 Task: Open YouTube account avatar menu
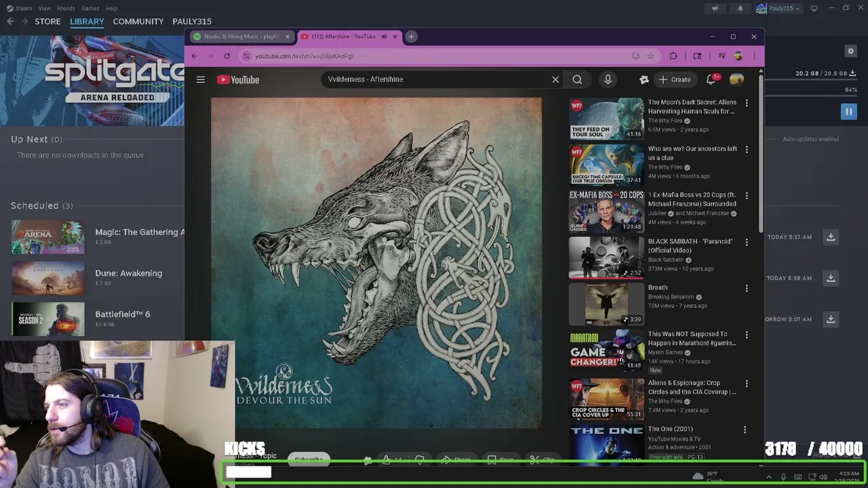pyautogui.click(x=736, y=80)
